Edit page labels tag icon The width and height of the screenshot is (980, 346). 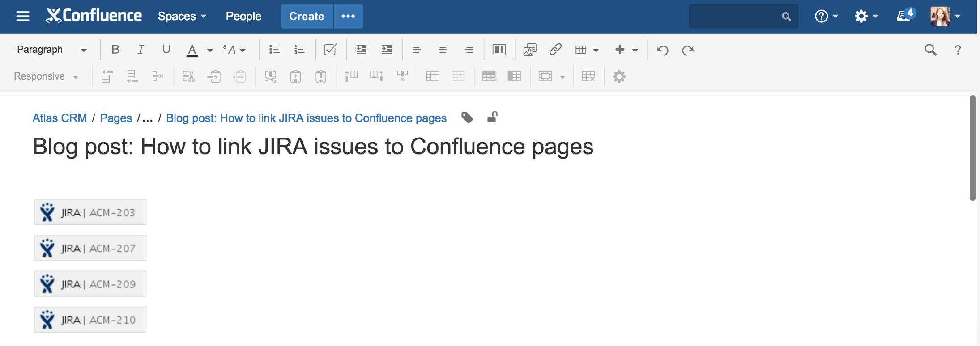[x=467, y=118]
